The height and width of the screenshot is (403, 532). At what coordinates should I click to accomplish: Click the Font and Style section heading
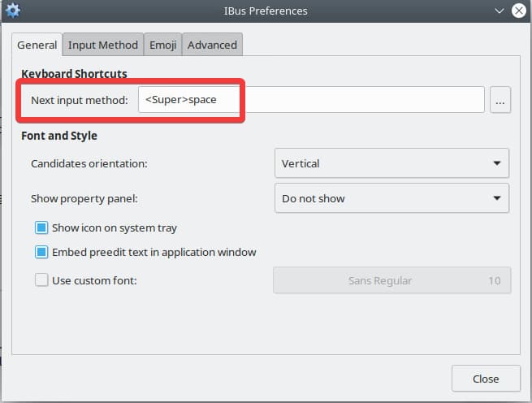59,136
